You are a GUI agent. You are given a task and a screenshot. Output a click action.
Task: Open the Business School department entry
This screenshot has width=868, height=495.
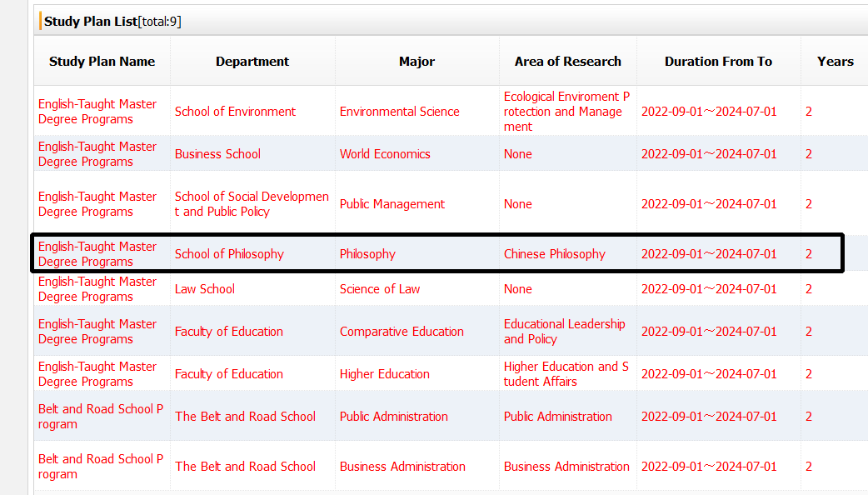click(217, 154)
